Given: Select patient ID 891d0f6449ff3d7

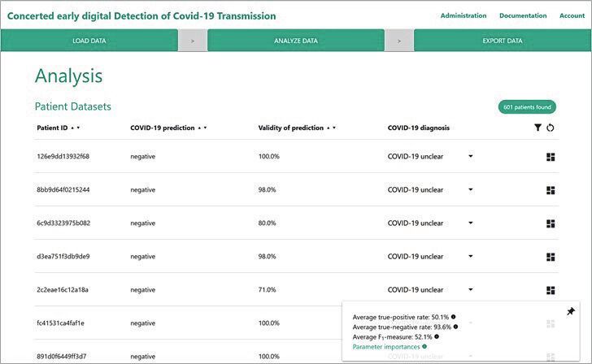Looking at the screenshot, I should pyautogui.click(x=62, y=356).
